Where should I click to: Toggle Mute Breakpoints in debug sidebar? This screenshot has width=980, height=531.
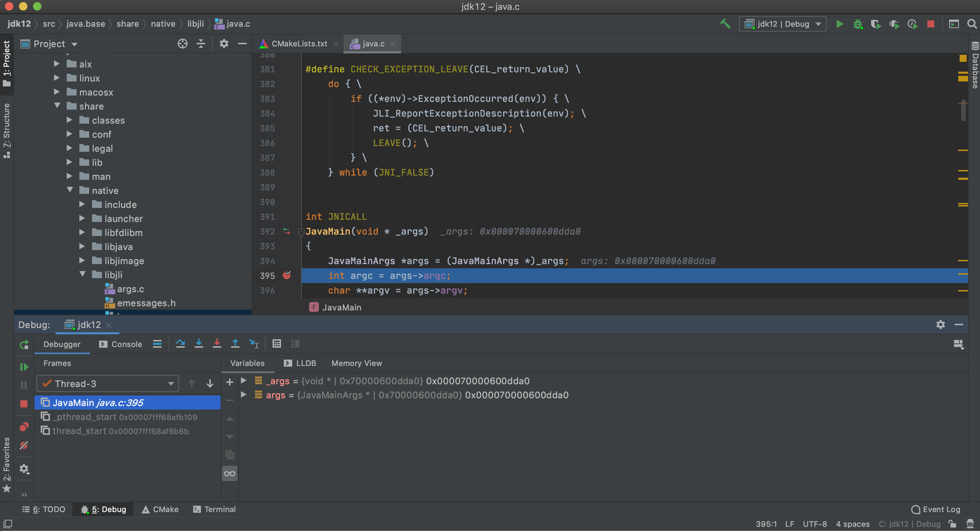[24, 445]
